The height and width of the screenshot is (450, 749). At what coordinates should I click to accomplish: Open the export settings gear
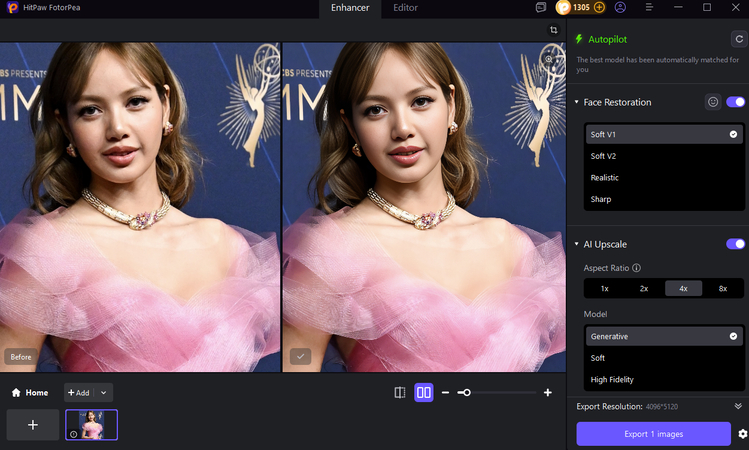coord(742,434)
